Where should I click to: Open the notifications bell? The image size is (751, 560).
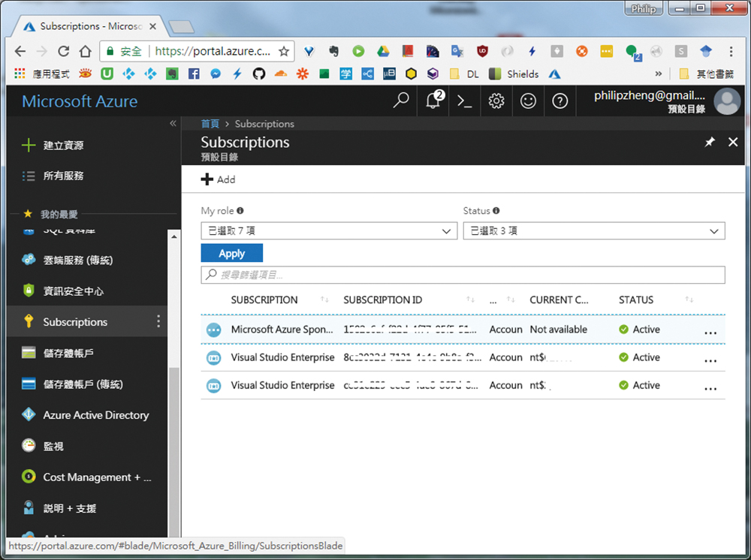click(434, 100)
